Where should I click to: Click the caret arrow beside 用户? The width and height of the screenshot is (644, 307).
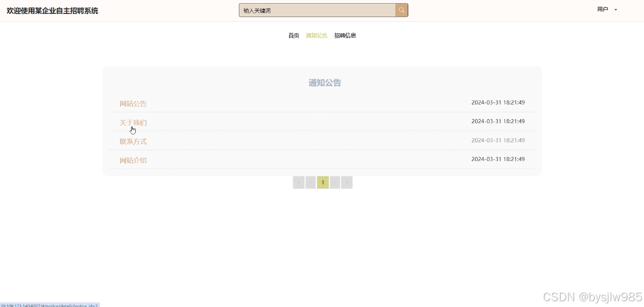[x=616, y=10]
